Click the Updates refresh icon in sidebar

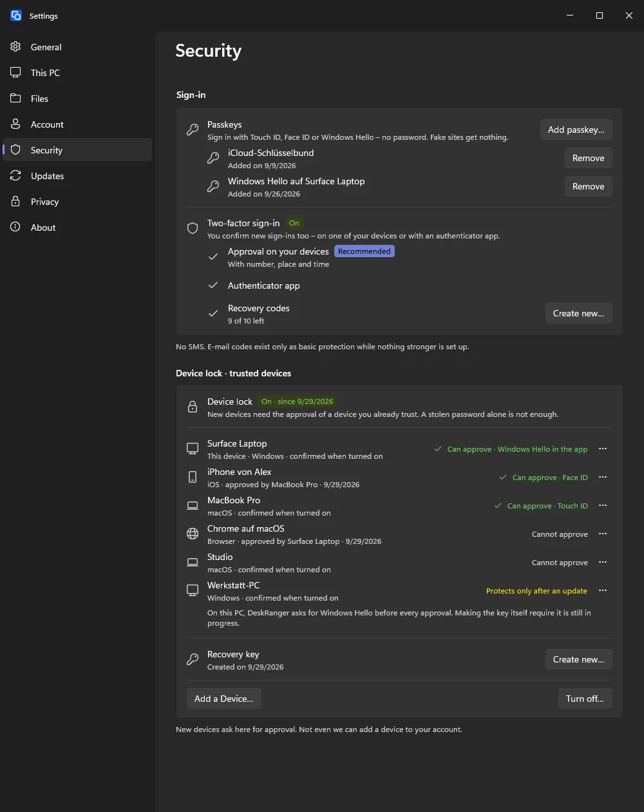(16, 176)
